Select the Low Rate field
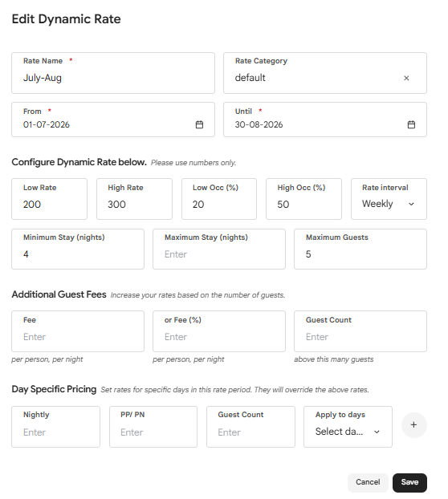Viewport: 448px width, 499px height. click(49, 199)
